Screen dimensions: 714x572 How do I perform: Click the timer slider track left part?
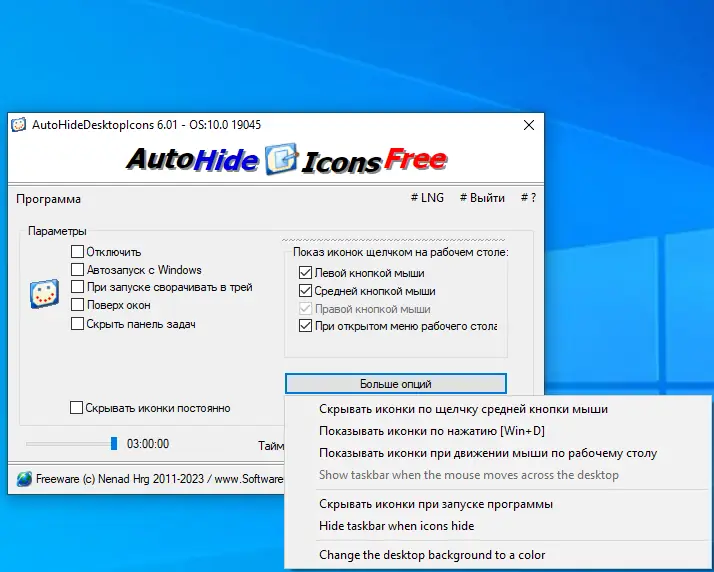68,444
